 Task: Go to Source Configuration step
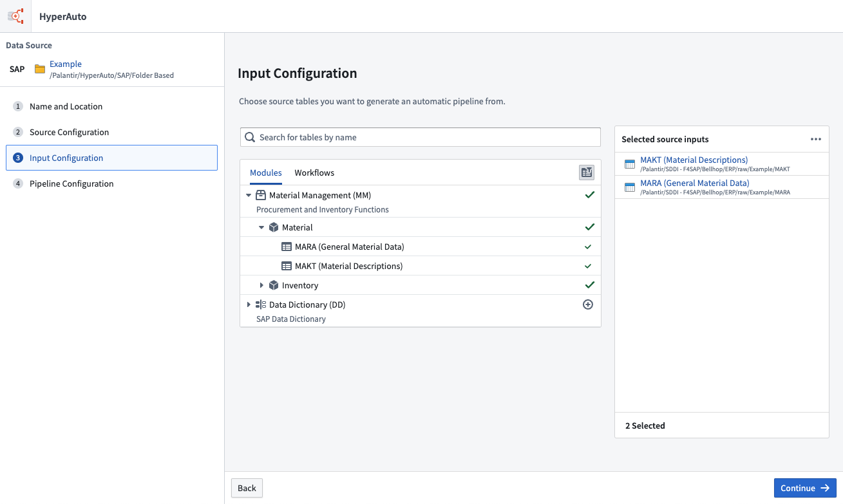coord(111,132)
